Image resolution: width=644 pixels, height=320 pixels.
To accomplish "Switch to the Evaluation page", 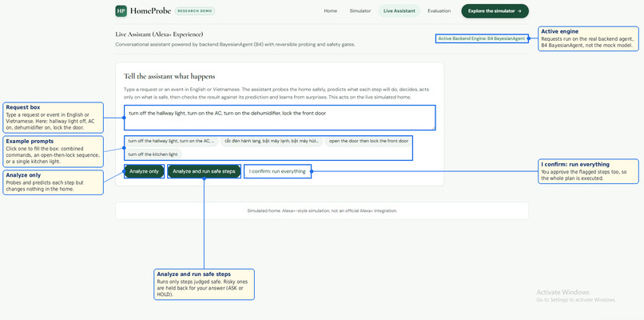I will pos(439,11).
